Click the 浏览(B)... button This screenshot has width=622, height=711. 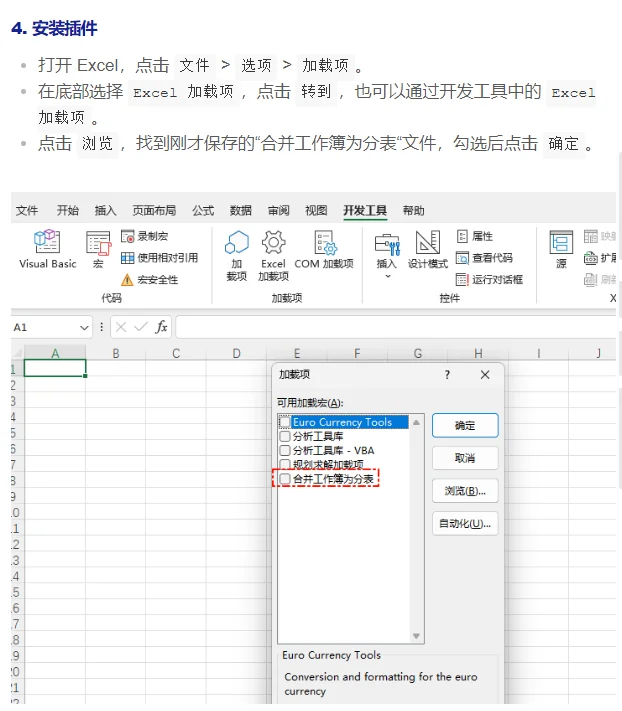pos(465,491)
